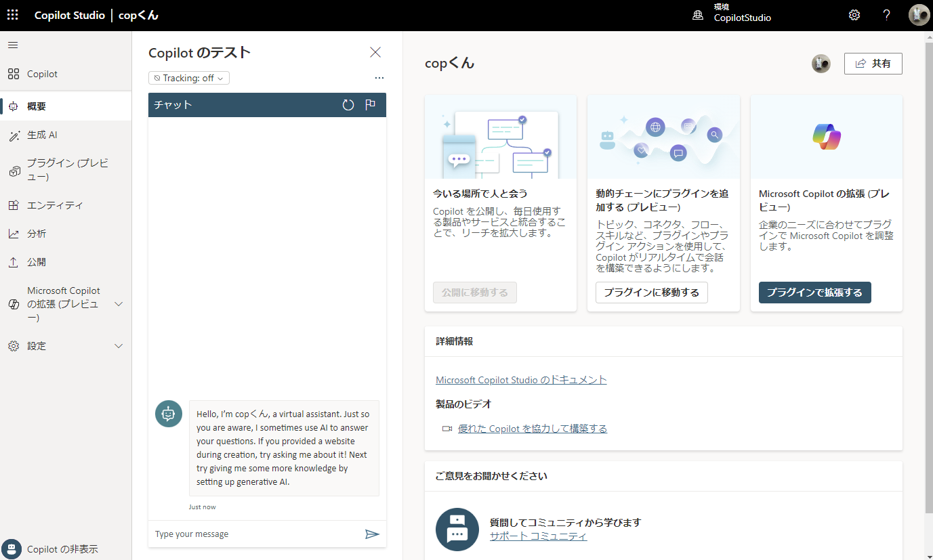This screenshot has height=560, width=933.
Task: Open the Microsoft Copilot Studio documentation link
Action: click(521, 379)
